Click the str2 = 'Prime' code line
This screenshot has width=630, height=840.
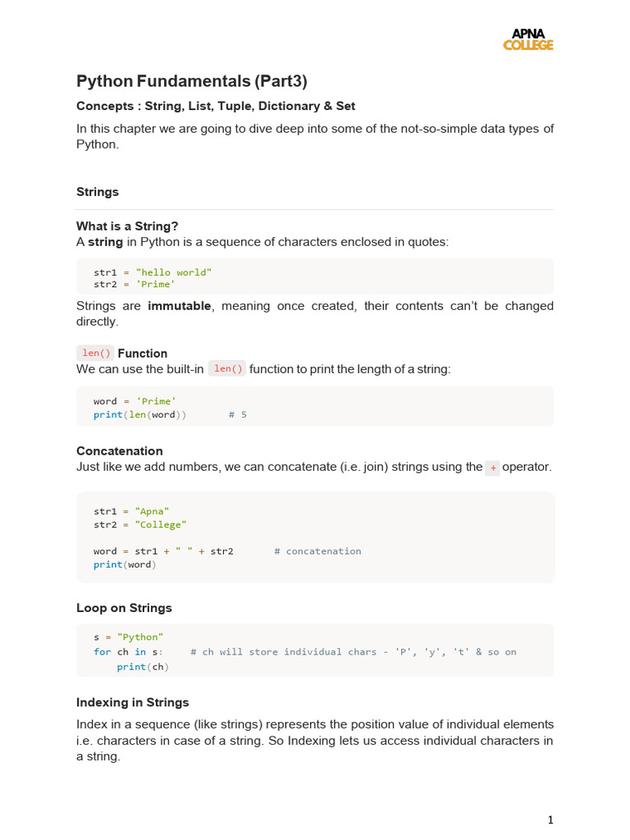click(x=135, y=284)
